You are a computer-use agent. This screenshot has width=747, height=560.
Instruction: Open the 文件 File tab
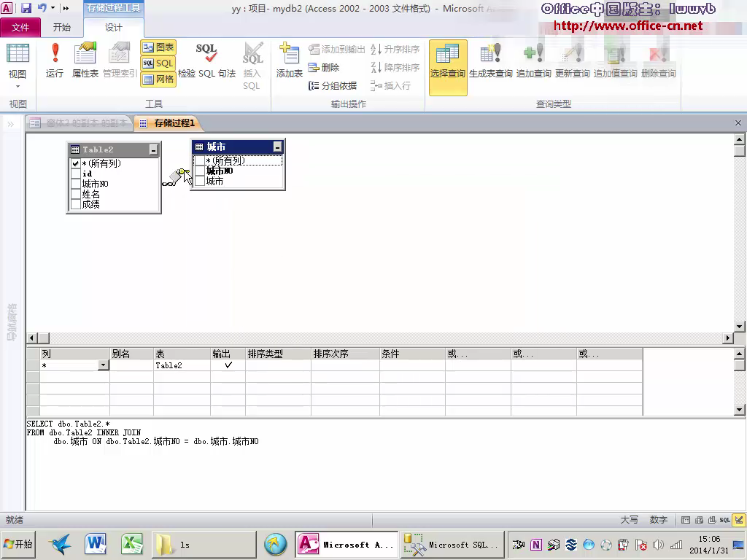[x=20, y=28]
